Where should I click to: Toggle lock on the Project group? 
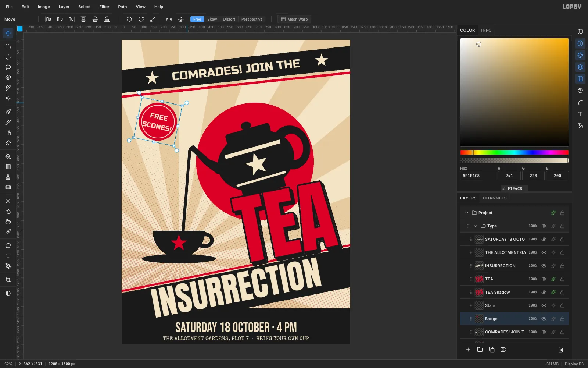coord(562,213)
